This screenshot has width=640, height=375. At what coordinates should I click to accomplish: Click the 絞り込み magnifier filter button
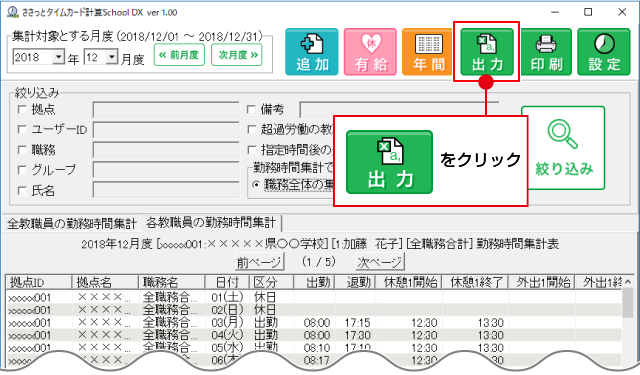[563, 148]
